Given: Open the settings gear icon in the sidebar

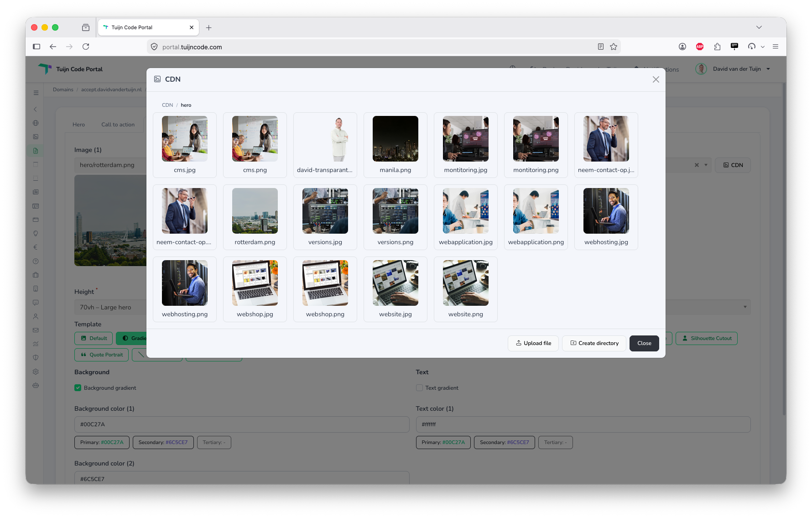Looking at the screenshot, I should point(36,371).
